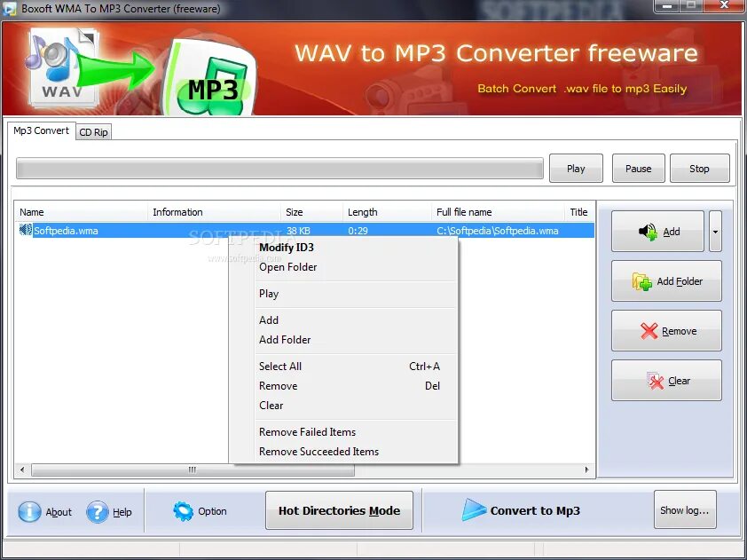Viewport: 747px width, 560px height.
Task: Pause playback with the Pause button
Action: 639,169
